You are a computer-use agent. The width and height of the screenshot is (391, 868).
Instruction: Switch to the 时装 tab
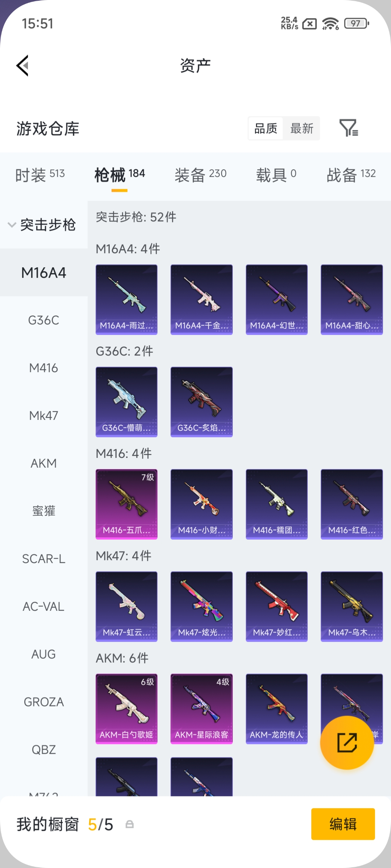pyautogui.click(x=40, y=175)
